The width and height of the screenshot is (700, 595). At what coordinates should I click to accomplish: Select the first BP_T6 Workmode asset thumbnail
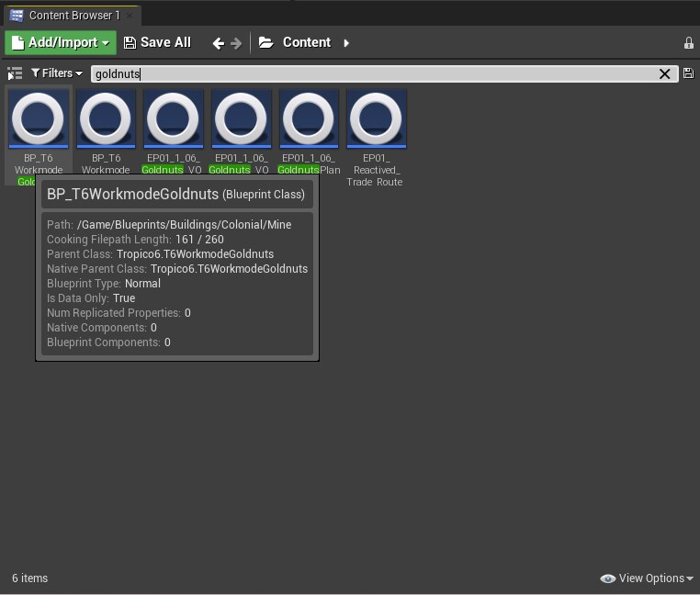pyautogui.click(x=39, y=118)
